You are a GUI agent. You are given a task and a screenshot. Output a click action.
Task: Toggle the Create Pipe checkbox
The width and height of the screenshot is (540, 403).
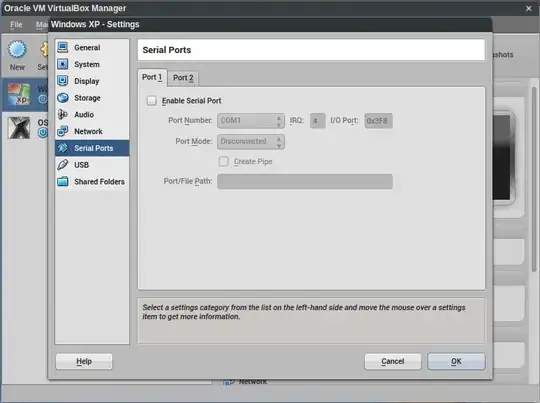click(x=224, y=161)
